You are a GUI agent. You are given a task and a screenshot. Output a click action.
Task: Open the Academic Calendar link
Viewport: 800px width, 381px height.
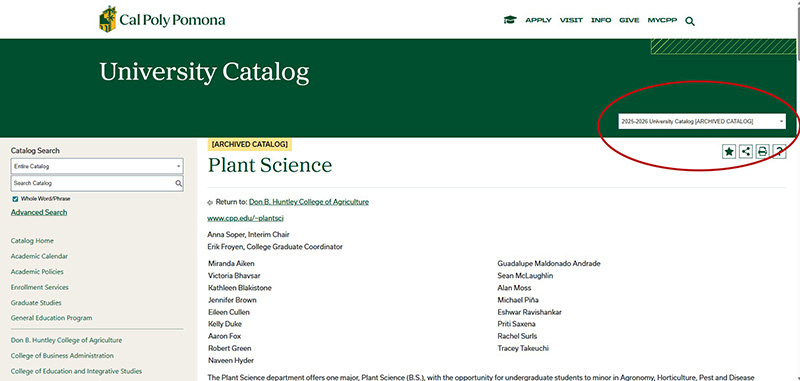(x=39, y=256)
